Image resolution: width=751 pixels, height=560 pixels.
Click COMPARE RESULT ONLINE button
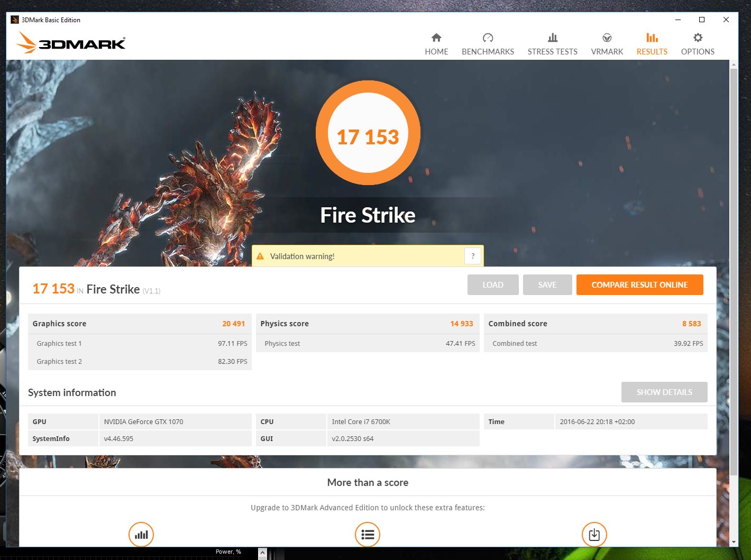coord(640,284)
